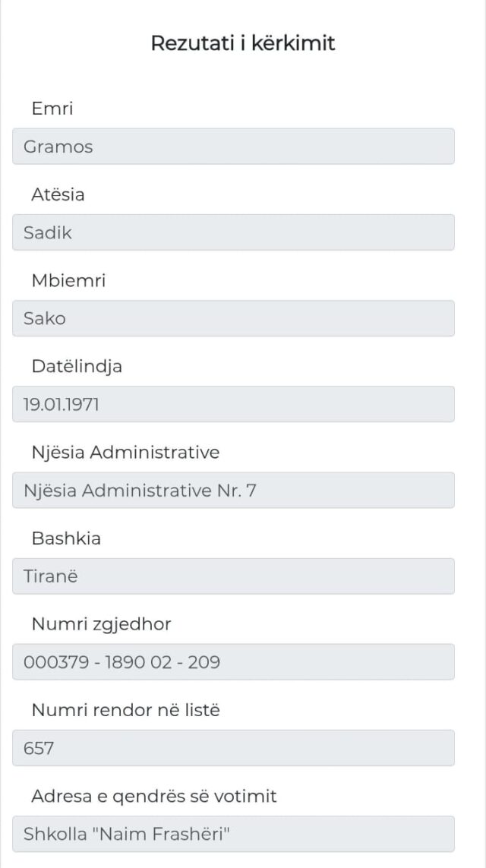Select the Bashkia field showing Tiranë

coord(233,576)
